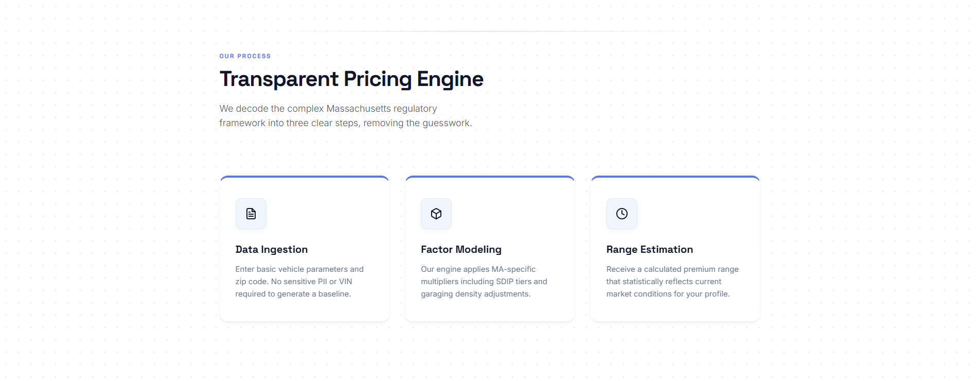Image resolution: width=980 pixels, height=381 pixels.
Task: Click the Data Ingestion heading
Action: click(x=271, y=250)
